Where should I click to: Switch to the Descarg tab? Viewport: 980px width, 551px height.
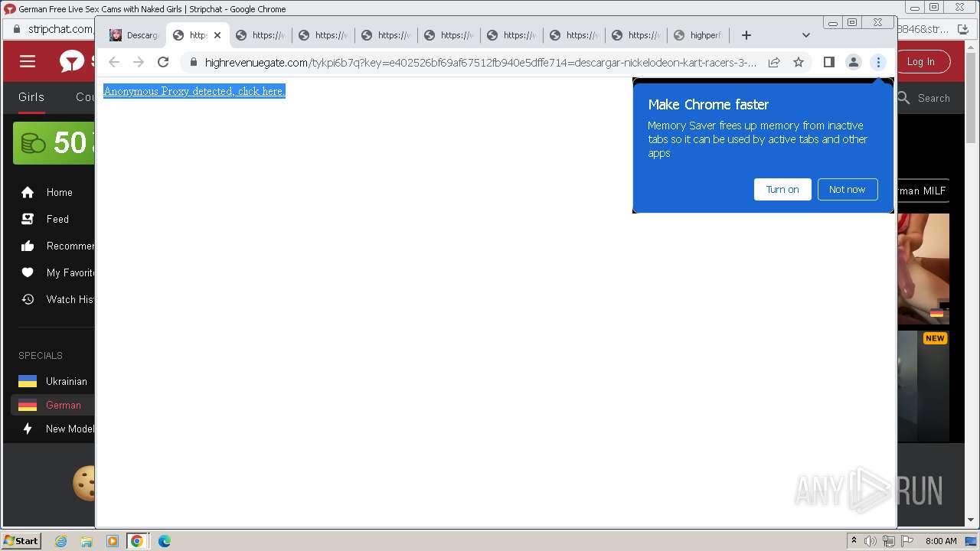tap(134, 35)
